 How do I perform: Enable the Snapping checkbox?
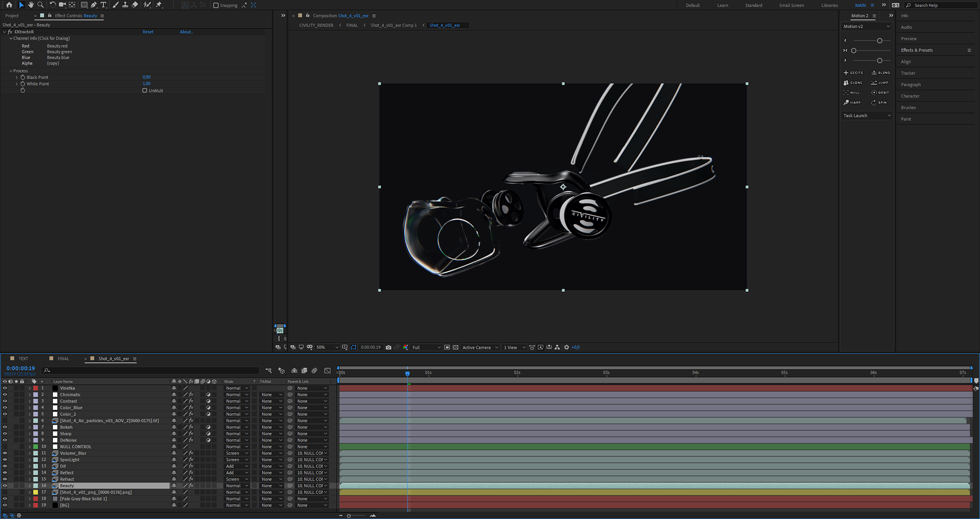click(x=216, y=5)
